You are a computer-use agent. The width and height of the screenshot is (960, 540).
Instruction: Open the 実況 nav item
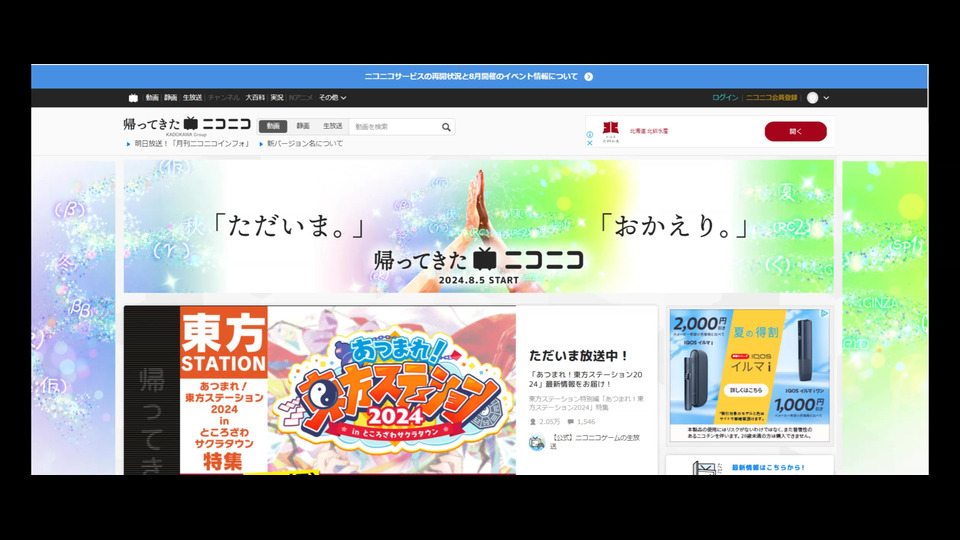(277, 98)
